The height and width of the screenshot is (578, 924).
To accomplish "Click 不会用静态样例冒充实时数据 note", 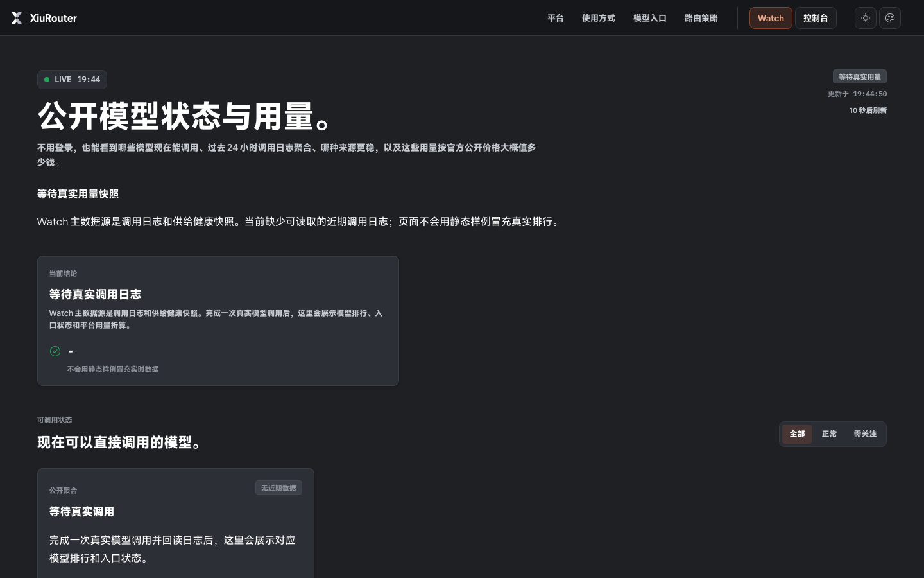I will pyautogui.click(x=113, y=369).
